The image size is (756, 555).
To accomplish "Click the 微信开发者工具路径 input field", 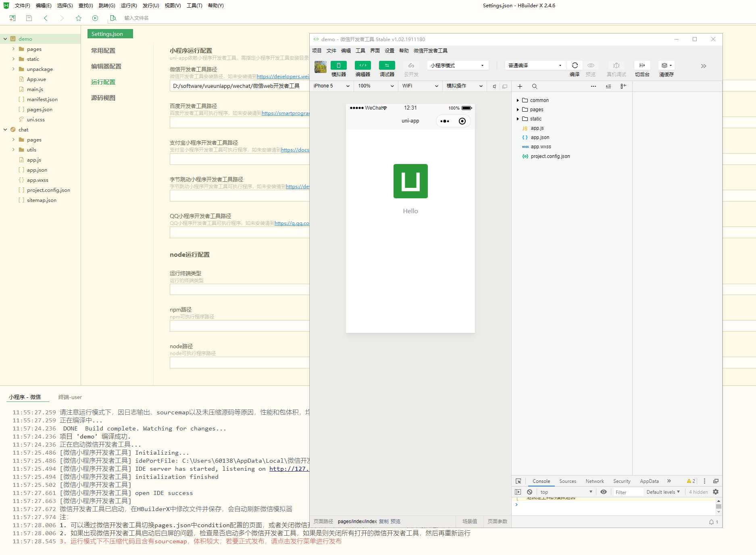I will point(240,86).
